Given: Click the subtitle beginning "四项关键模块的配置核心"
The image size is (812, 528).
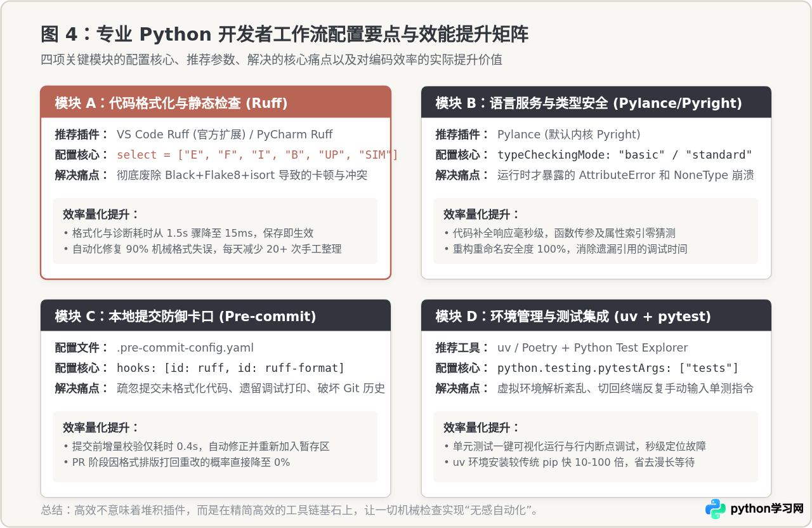Looking at the screenshot, I should coord(271,60).
